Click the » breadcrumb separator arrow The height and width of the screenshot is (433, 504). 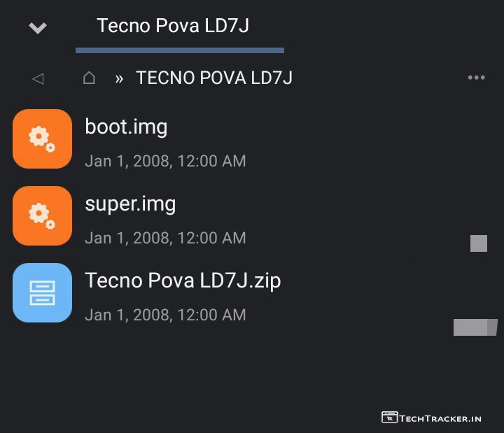pos(119,78)
